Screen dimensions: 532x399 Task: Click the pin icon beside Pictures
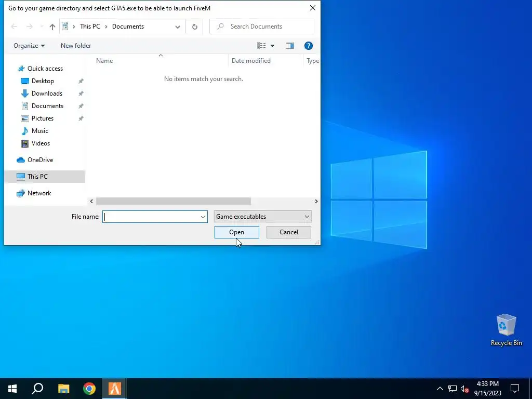point(81,118)
